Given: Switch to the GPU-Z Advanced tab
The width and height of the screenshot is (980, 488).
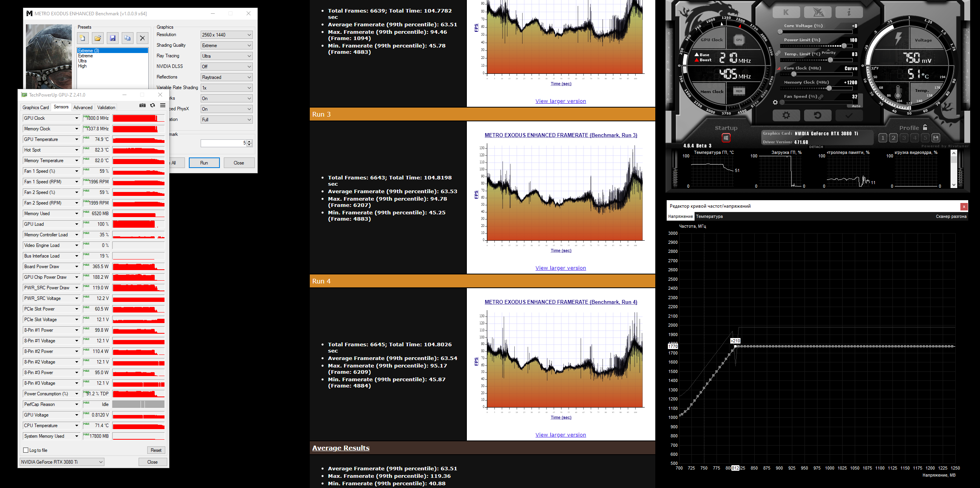Looking at the screenshot, I should click(x=83, y=108).
